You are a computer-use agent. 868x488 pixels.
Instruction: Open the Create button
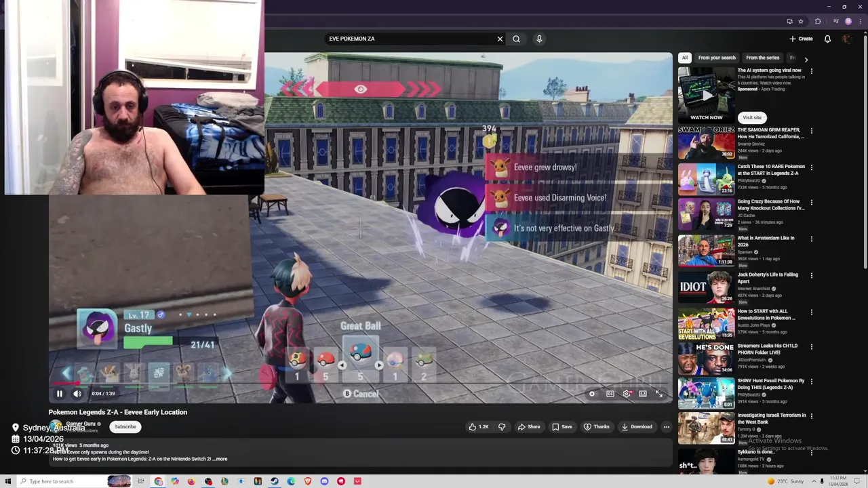click(801, 39)
